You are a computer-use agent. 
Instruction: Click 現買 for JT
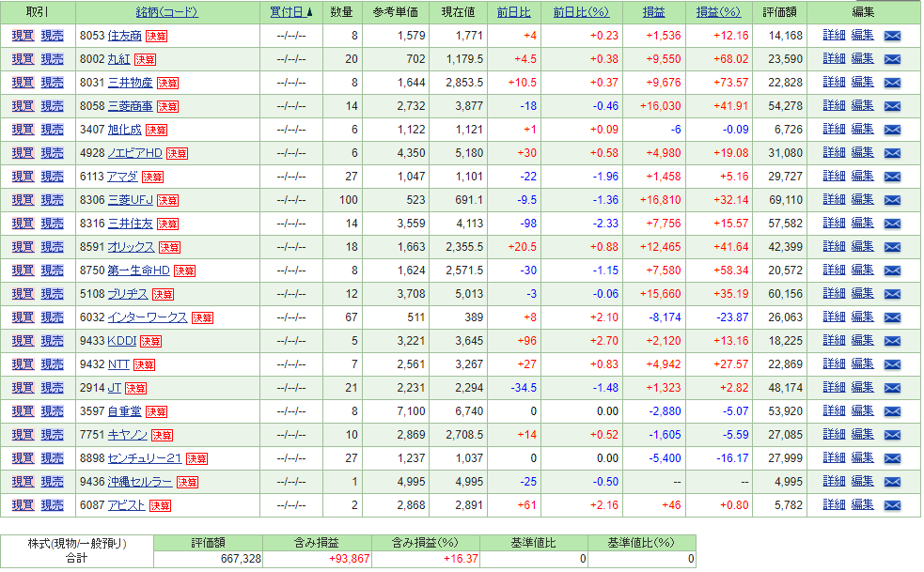point(23,388)
